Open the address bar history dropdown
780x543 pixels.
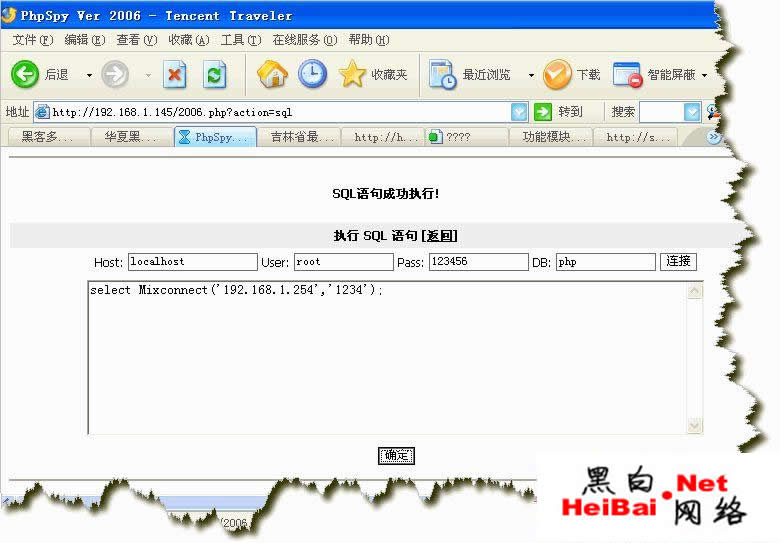(519, 112)
